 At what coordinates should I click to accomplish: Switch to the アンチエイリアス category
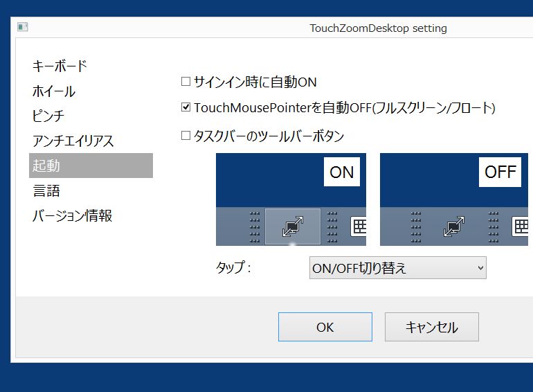point(73,141)
